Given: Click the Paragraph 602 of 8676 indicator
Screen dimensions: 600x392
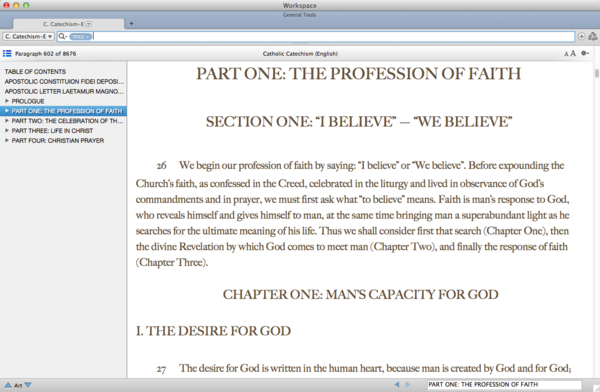Looking at the screenshot, I should point(46,54).
